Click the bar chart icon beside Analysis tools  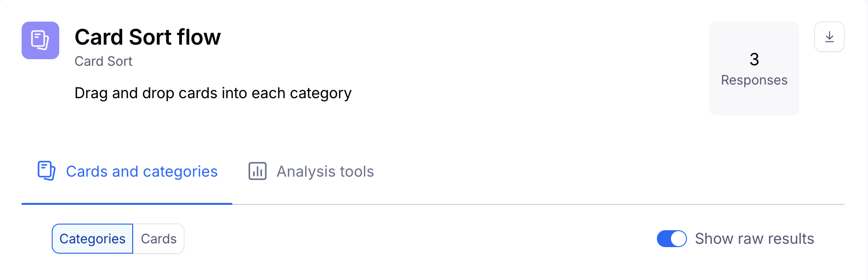tap(257, 171)
